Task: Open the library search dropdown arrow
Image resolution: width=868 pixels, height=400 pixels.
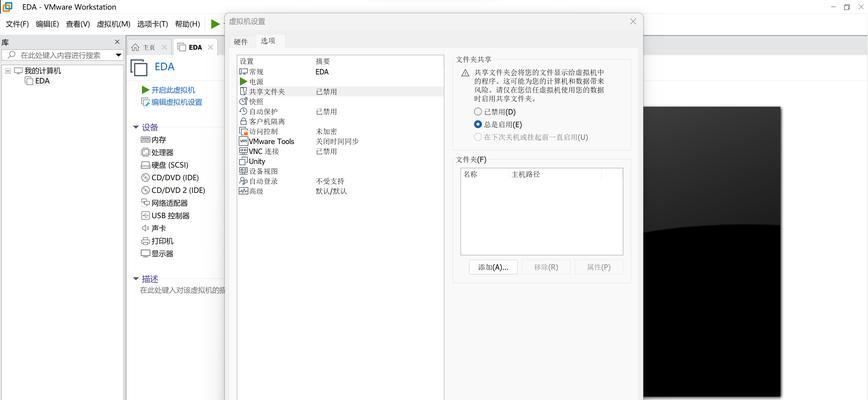Action: pos(118,55)
